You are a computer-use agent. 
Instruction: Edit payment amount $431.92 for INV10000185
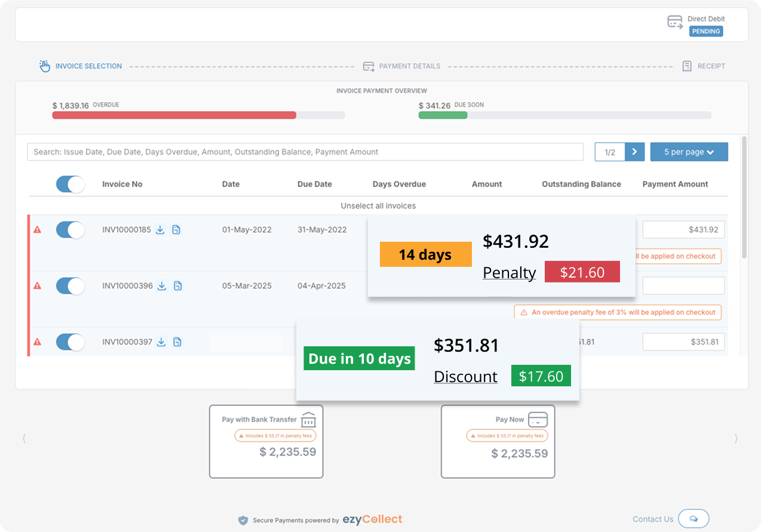click(x=683, y=229)
